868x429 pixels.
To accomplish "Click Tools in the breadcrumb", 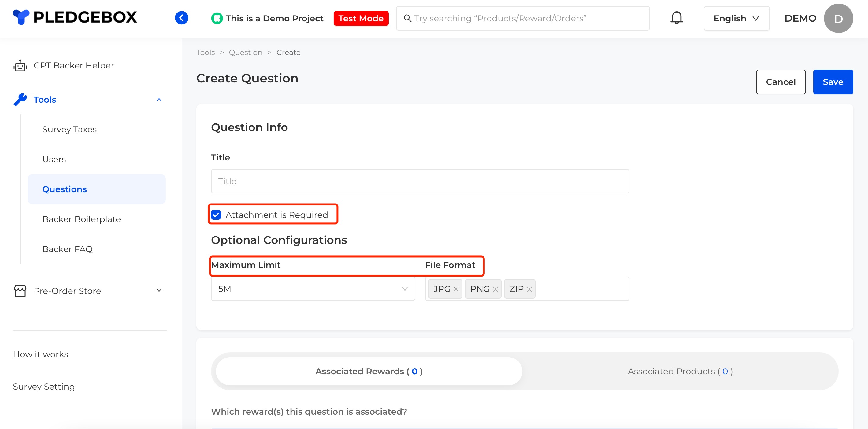I will 206,53.
